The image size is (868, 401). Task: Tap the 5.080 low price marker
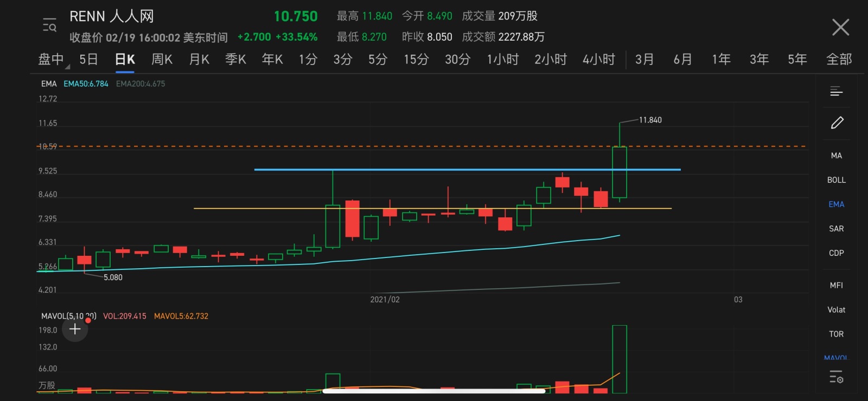click(113, 277)
